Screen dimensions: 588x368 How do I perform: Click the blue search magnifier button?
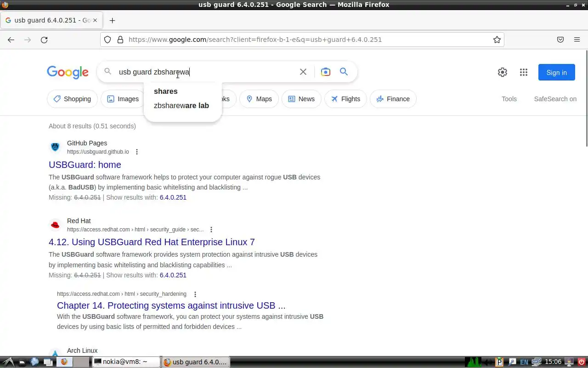point(344,72)
